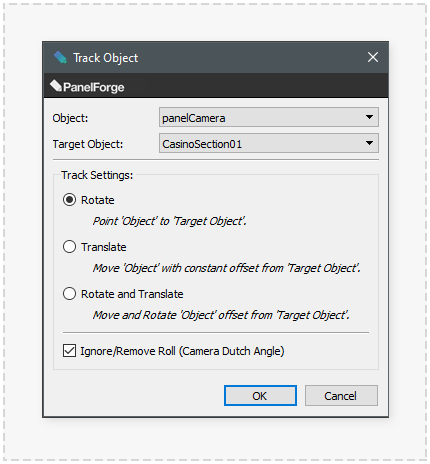Click the Translate description hint text
Viewport: 430px width, 464px height.
pos(226,268)
